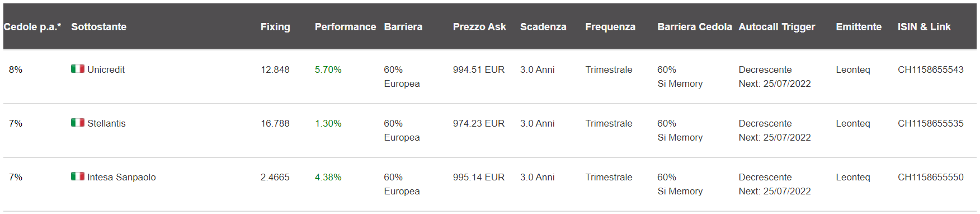Click the Emittente column header

coord(859,27)
